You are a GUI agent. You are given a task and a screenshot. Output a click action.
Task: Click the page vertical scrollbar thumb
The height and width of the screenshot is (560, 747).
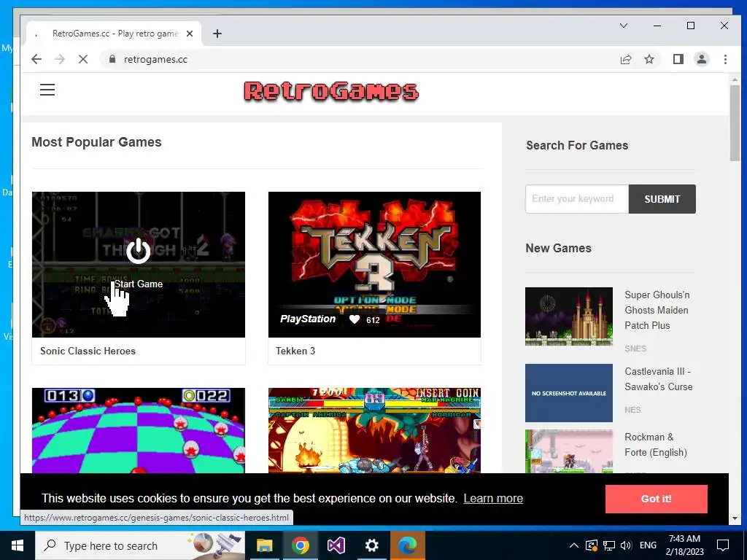(x=734, y=124)
